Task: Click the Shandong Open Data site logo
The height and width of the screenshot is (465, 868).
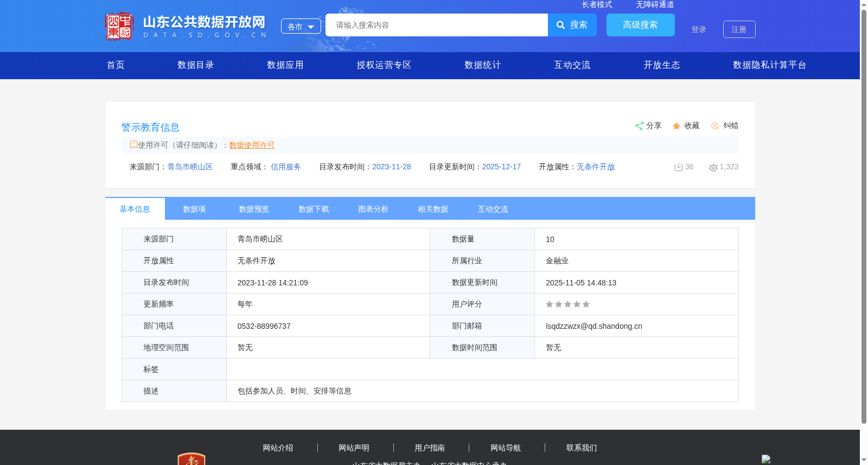Action: click(186, 26)
